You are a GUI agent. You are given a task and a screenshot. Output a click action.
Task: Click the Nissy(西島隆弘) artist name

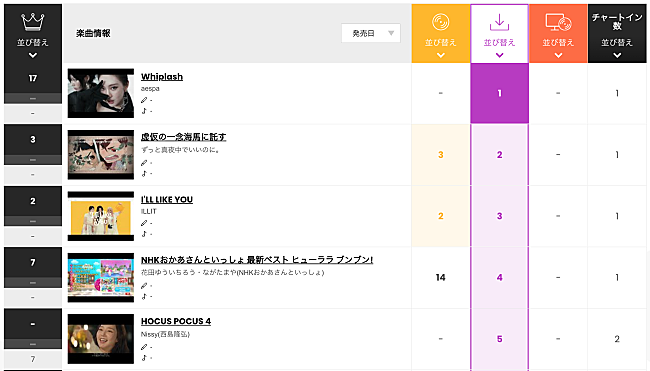165,334
